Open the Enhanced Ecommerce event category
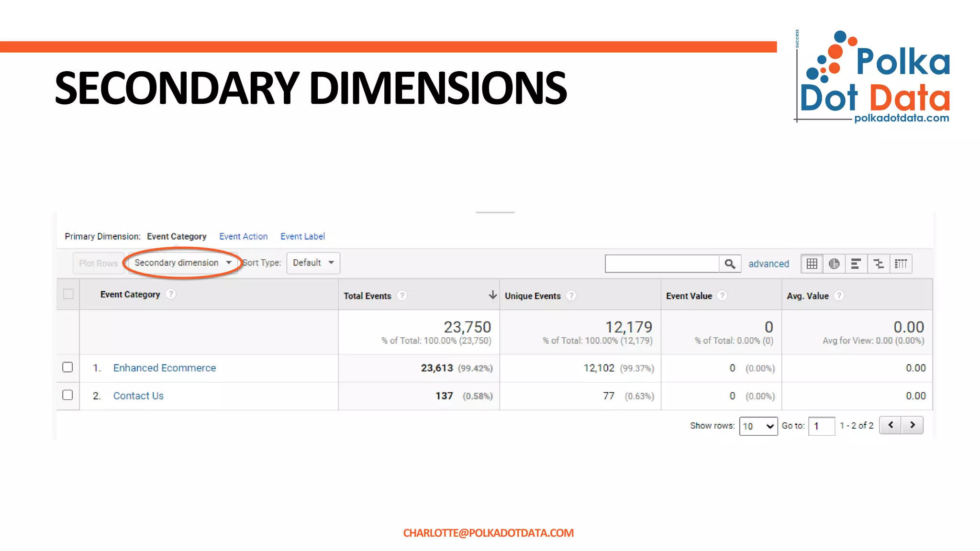This screenshot has height=551, width=980. [165, 368]
